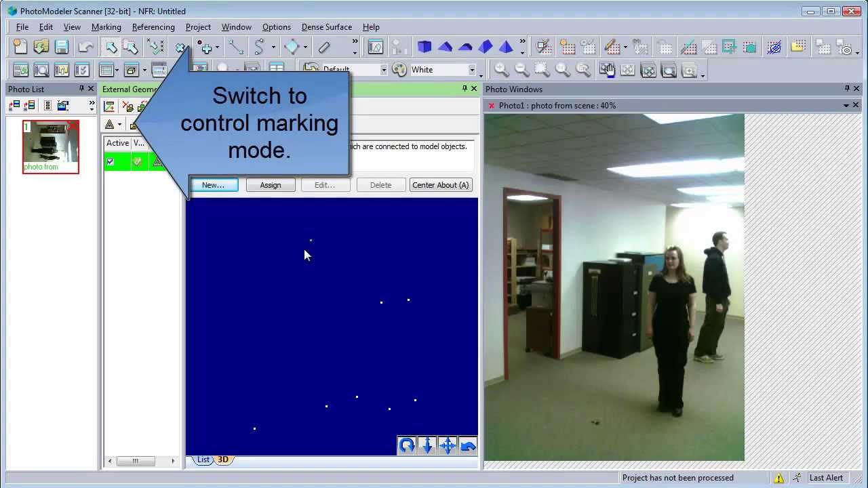The height and width of the screenshot is (488, 868).
Task: Open the Referencing menu
Action: tap(153, 27)
